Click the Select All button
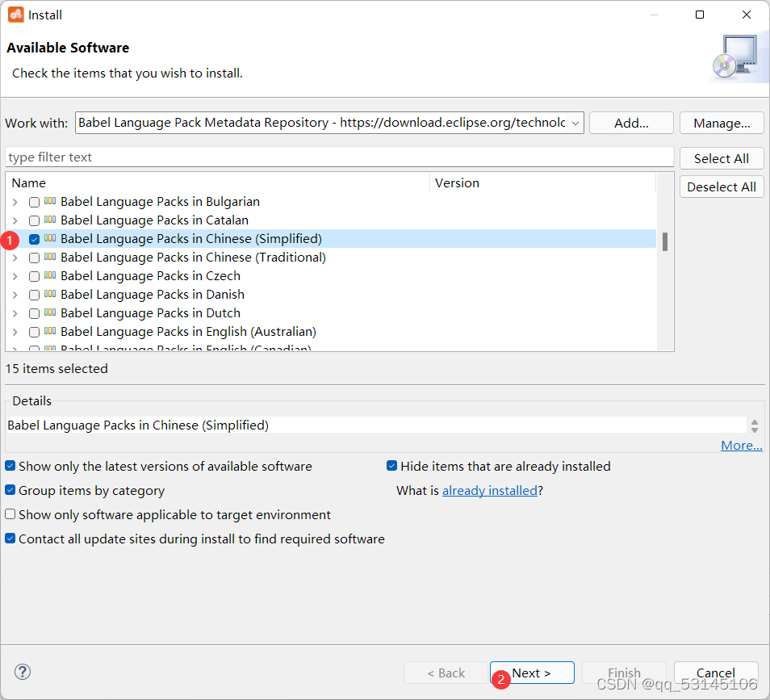The image size is (770, 700). point(722,159)
